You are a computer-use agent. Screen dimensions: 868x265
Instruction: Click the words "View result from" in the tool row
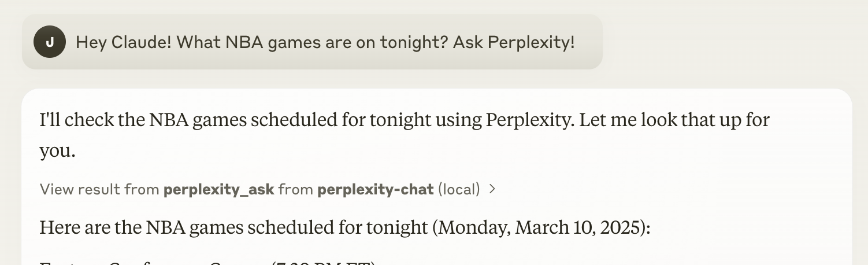(99, 189)
